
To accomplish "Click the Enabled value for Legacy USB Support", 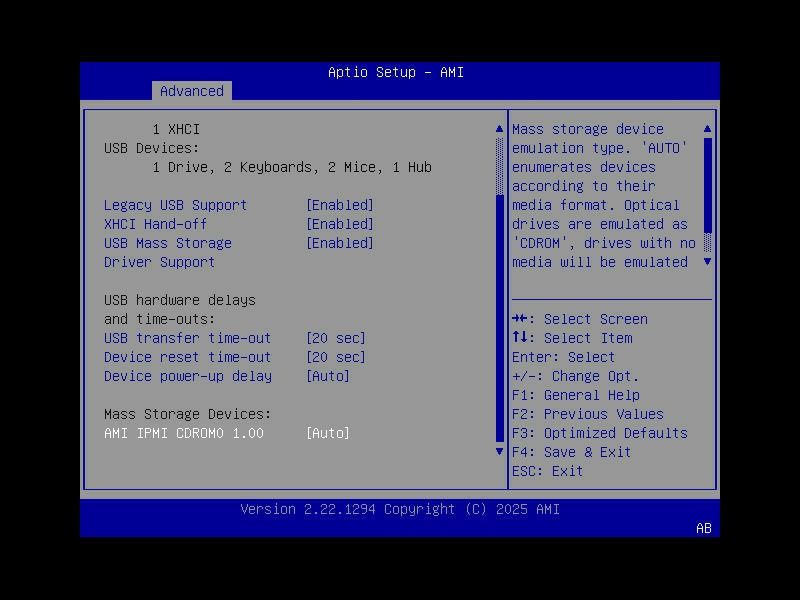I will click(340, 205).
